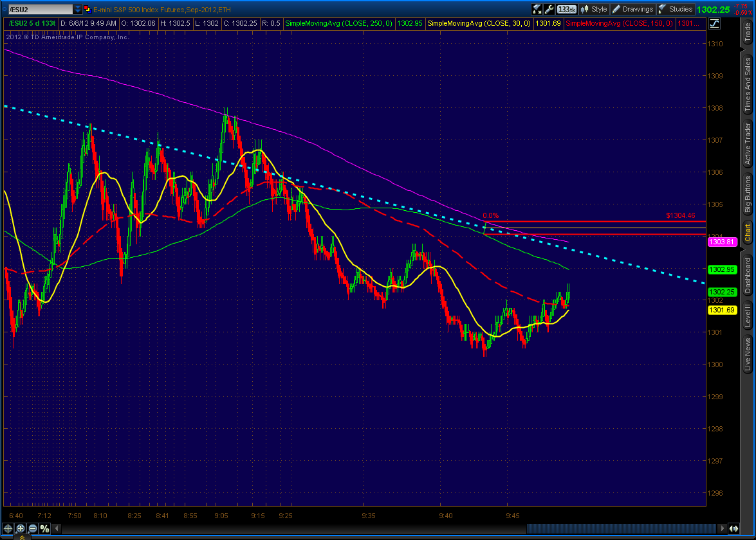Click the magenta 1303.81 price bubble
The width and height of the screenshot is (756, 540).
click(x=722, y=242)
